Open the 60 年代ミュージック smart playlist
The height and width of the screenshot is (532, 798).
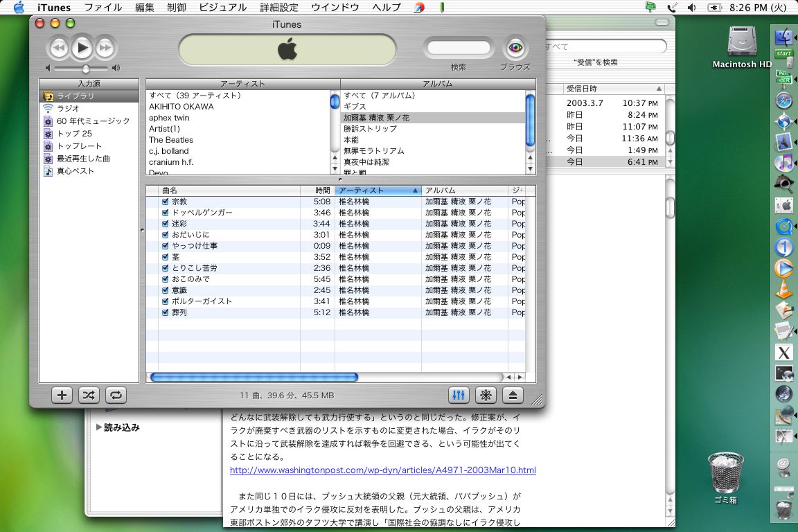point(89,121)
